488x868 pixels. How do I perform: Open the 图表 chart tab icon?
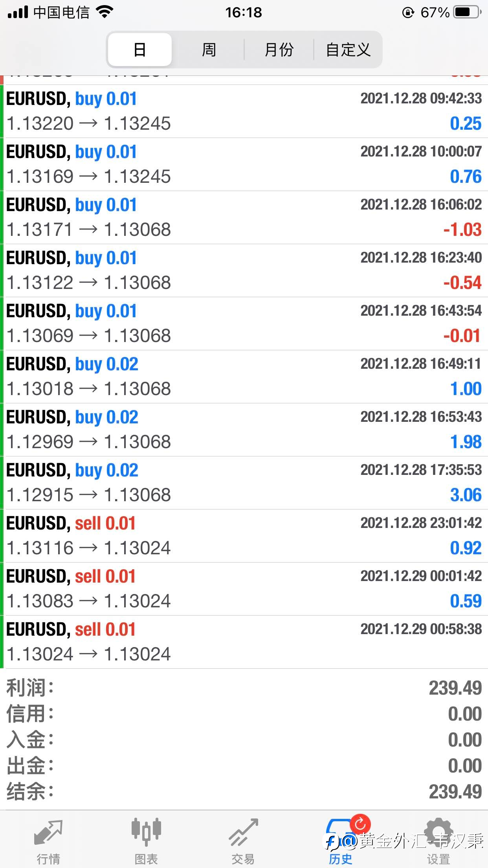pyautogui.click(x=146, y=833)
